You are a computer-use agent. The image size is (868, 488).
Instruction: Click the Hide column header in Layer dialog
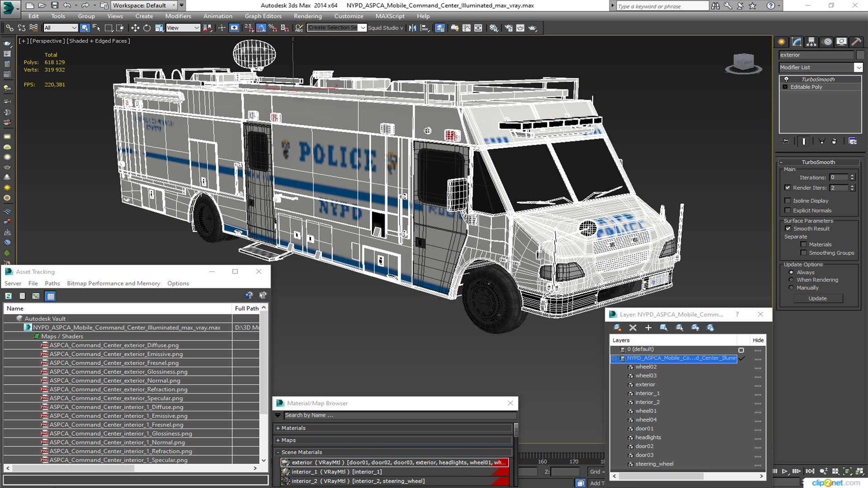point(758,340)
